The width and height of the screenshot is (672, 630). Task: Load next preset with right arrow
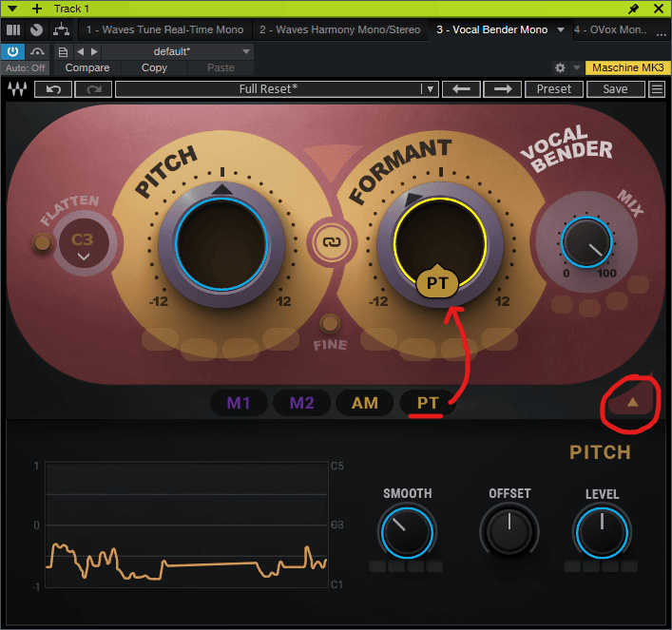(x=502, y=89)
